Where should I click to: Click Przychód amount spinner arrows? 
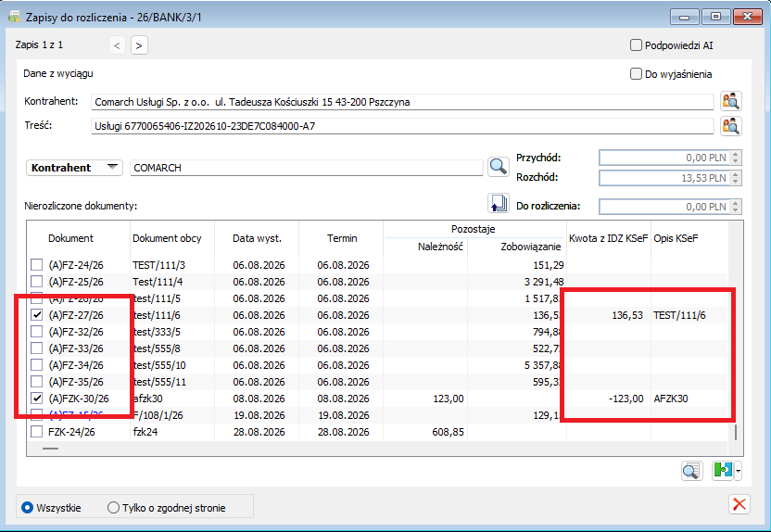click(736, 158)
